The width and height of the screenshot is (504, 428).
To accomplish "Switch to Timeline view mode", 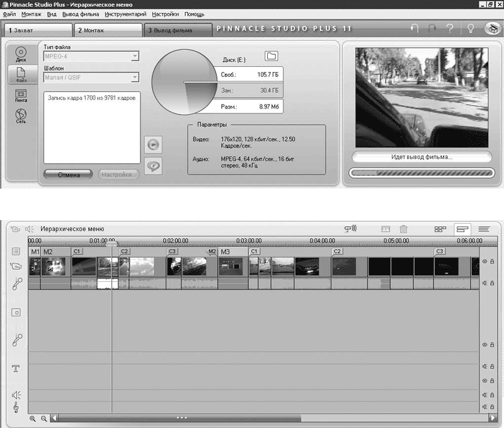I will pyautogui.click(x=463, y=229).
